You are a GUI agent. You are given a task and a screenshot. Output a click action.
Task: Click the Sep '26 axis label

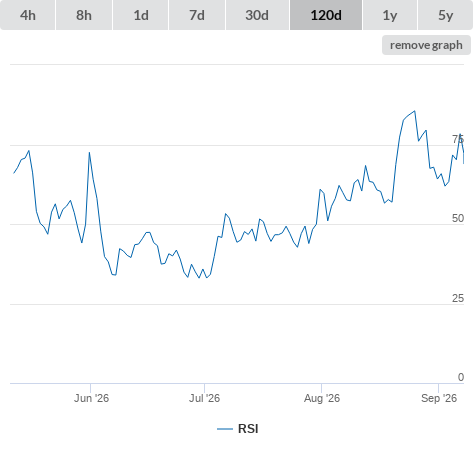[439, 398]
